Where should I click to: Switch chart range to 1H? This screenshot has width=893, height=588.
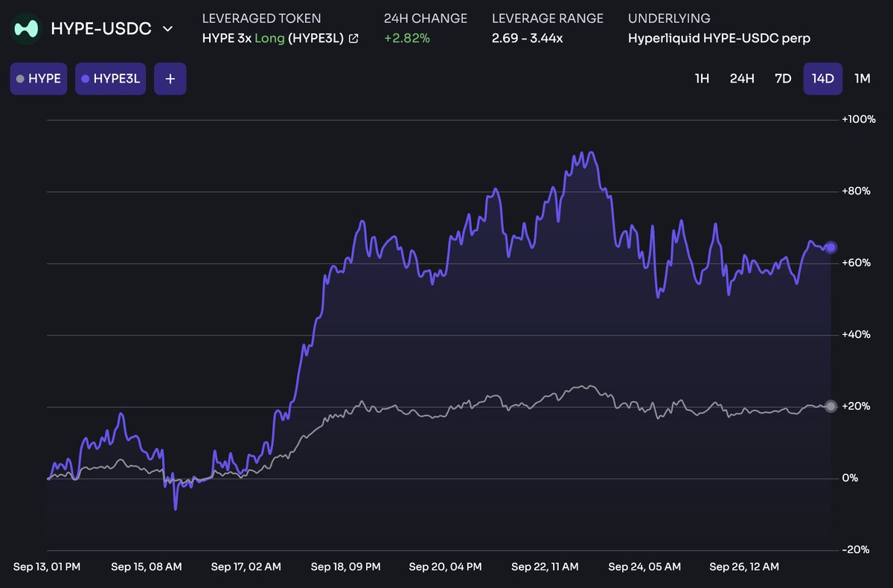coord(702,79)
